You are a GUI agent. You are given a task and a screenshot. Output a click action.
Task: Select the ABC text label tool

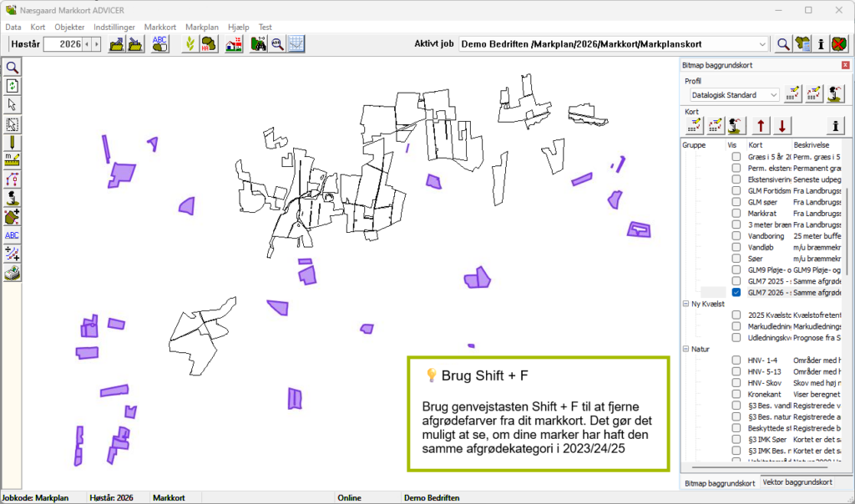(x=13, y=235)
